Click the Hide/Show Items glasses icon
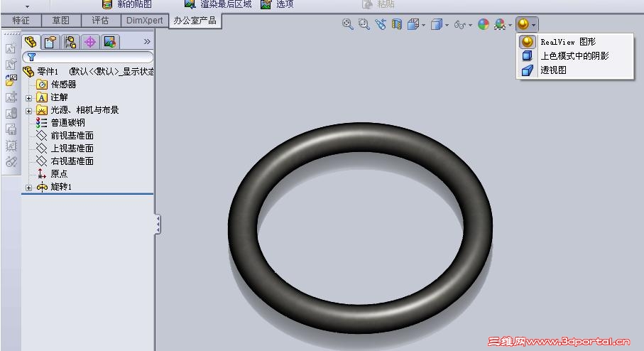Image resolution: width=644 pixels, height=351 pixels. [459, 25]
